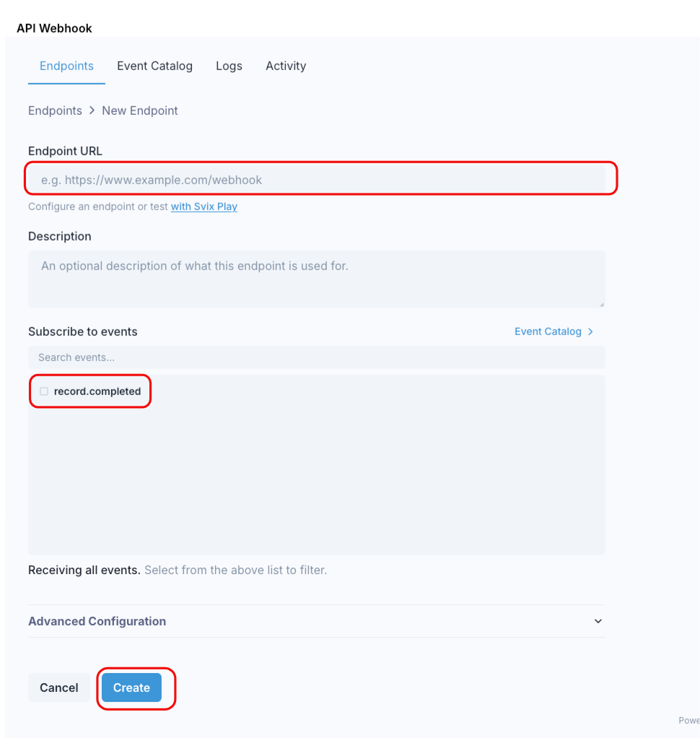Click the record.completed event label

pyautogui.click(x=97, y=391)
